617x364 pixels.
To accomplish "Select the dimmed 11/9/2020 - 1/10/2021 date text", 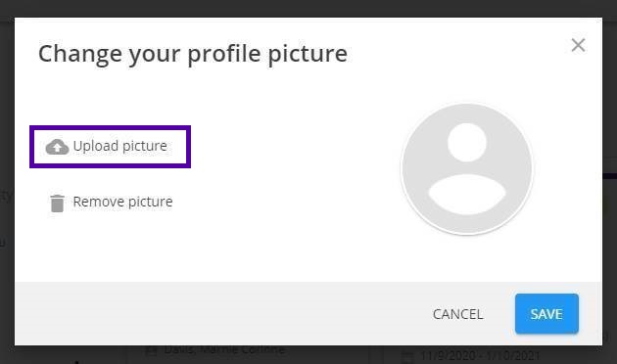I will (481, 356).
